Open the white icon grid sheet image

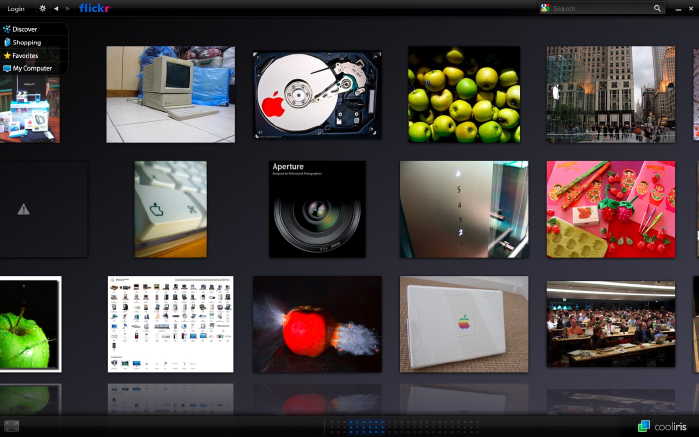171,324
